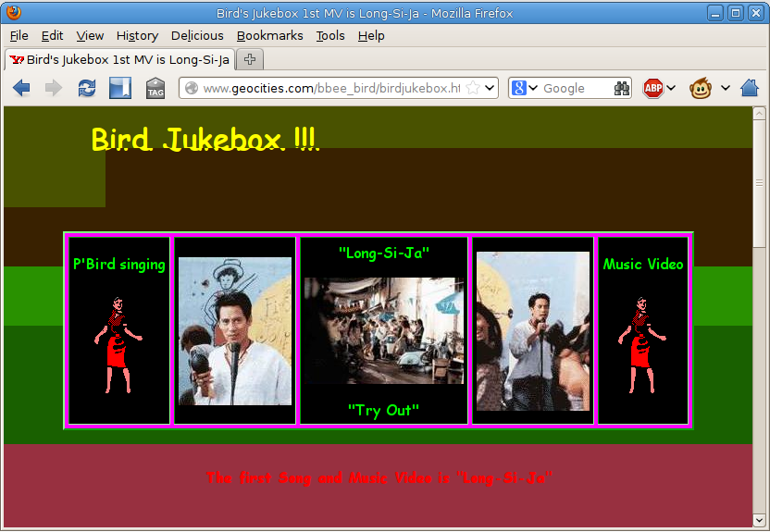770x532 pixels.
Task: Minimize the Firefox window
Action: pyautogui.click(x=715, y=13)
